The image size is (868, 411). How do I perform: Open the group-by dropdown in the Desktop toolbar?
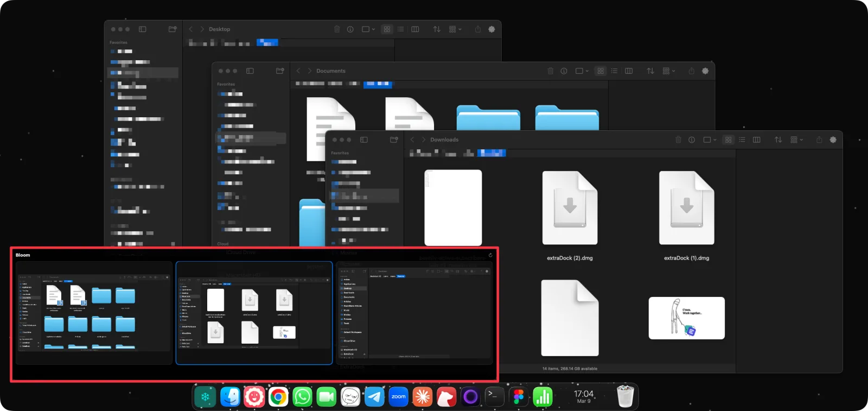[x=455, y=29]
